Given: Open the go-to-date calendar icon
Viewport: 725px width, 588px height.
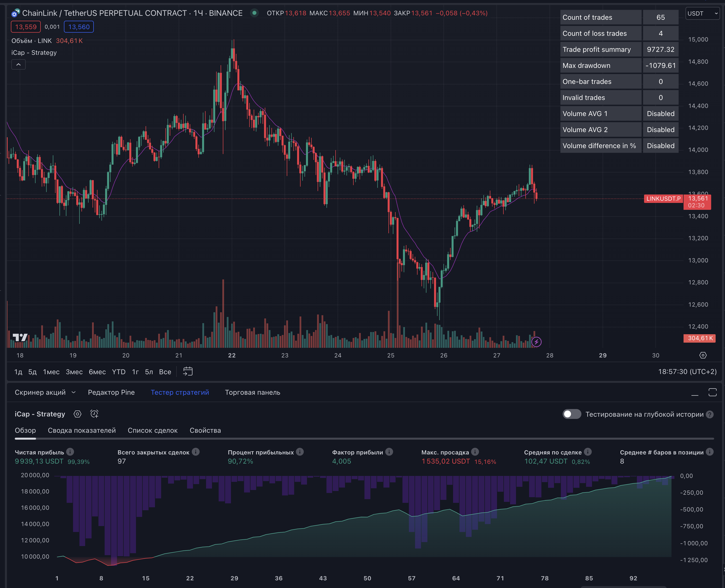Looking at the screenshot, I should 188,372.
